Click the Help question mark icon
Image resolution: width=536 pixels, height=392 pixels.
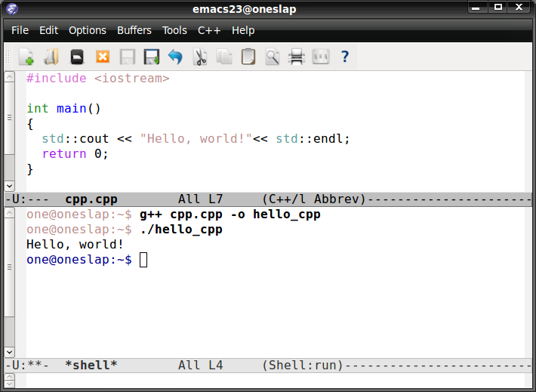tap(345, 57)
